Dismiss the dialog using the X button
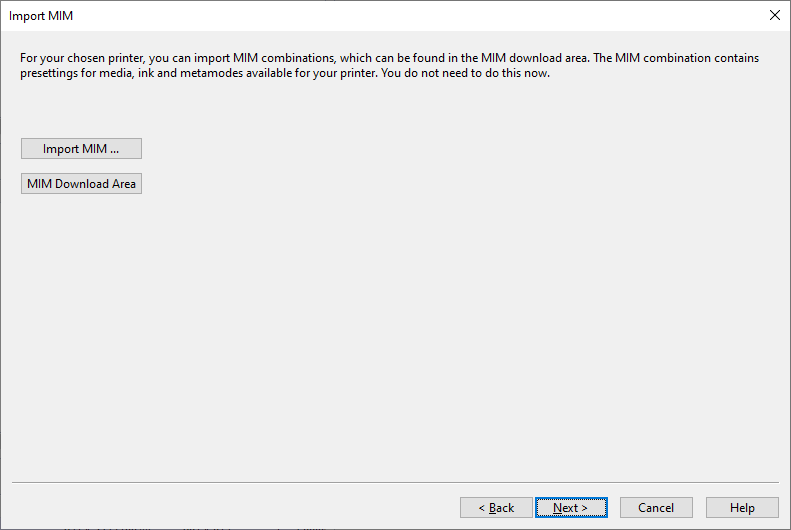Image resolution: width=791 pixels, height=530 pixels. tap(774, 15)
